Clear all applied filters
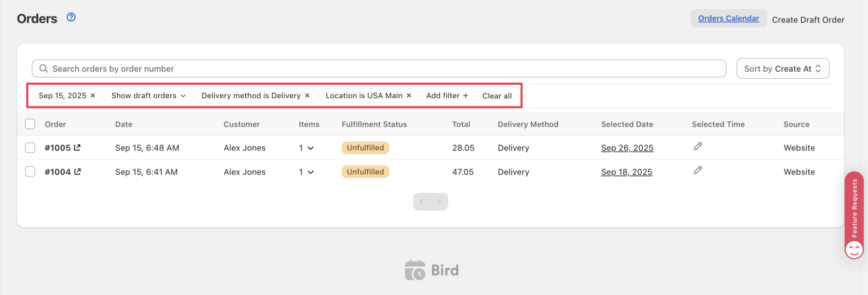Screen dimensions: 868x295 click(497, 96)
